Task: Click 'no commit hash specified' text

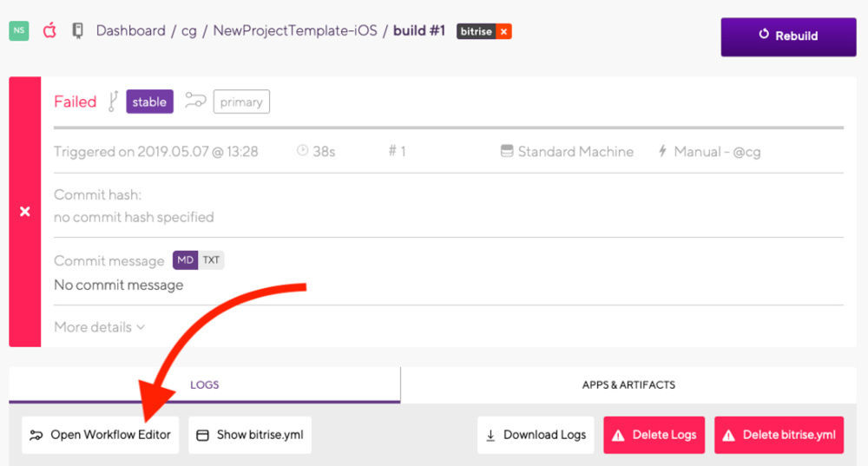Action: click(x=134, y=217)
